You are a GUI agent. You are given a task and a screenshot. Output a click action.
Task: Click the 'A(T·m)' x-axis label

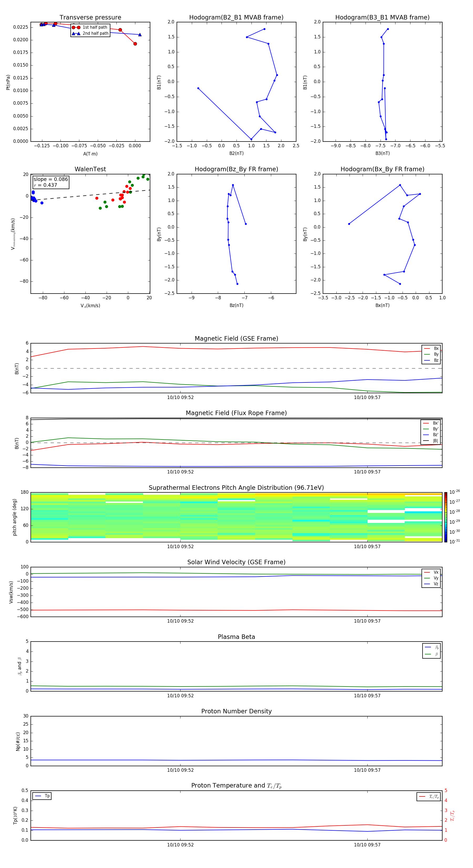point(90,154)
